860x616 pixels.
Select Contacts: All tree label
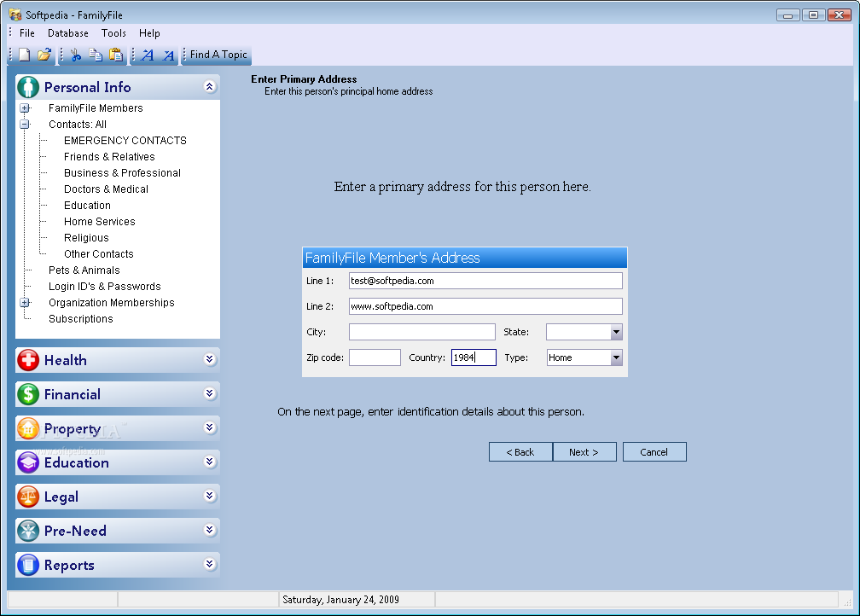pos(78,124)
